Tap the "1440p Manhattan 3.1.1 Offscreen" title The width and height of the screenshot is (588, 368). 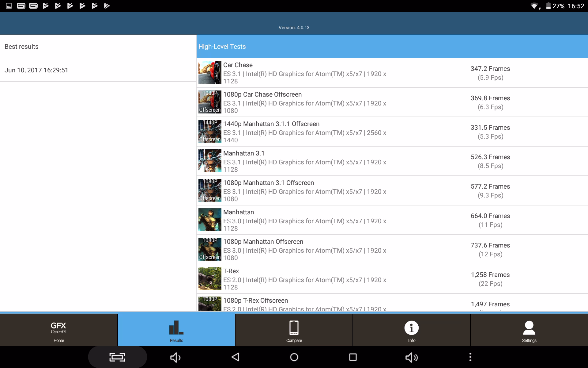271,124
